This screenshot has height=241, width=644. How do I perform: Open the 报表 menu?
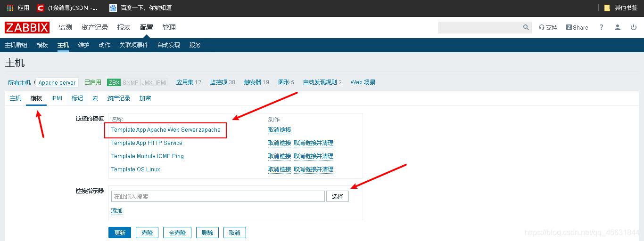(124, 28)
